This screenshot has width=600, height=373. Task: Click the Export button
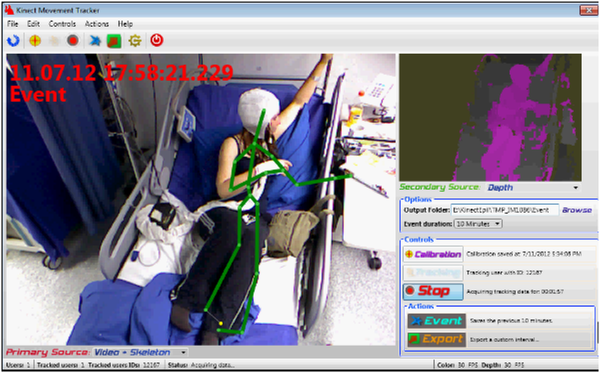[437, 339]
